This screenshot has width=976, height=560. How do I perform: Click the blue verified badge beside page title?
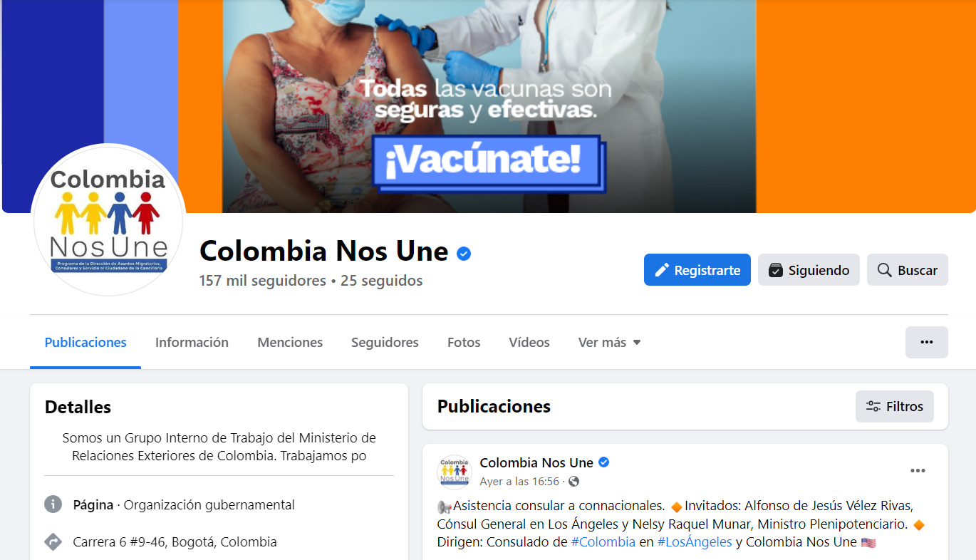(x=464, y=253)
